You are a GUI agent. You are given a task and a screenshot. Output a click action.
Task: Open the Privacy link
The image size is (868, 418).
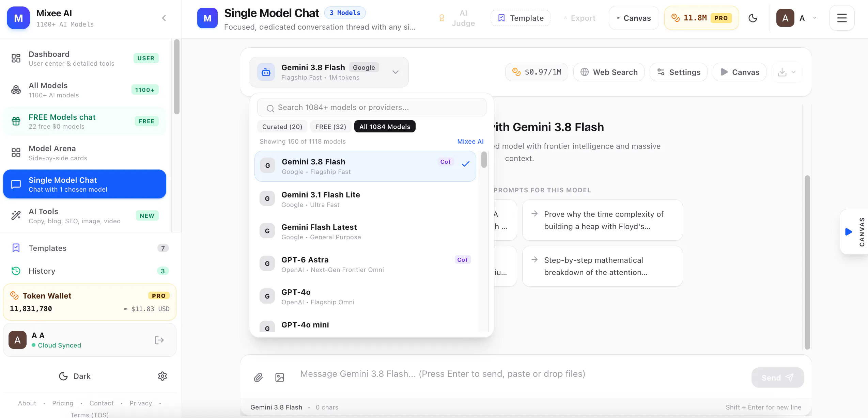click(141, 403)
